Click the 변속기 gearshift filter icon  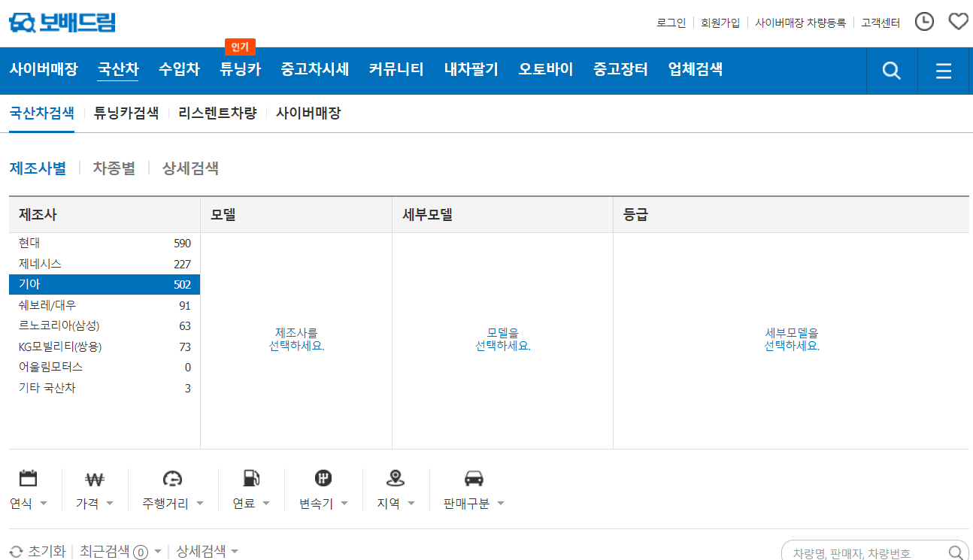point(323,479)
